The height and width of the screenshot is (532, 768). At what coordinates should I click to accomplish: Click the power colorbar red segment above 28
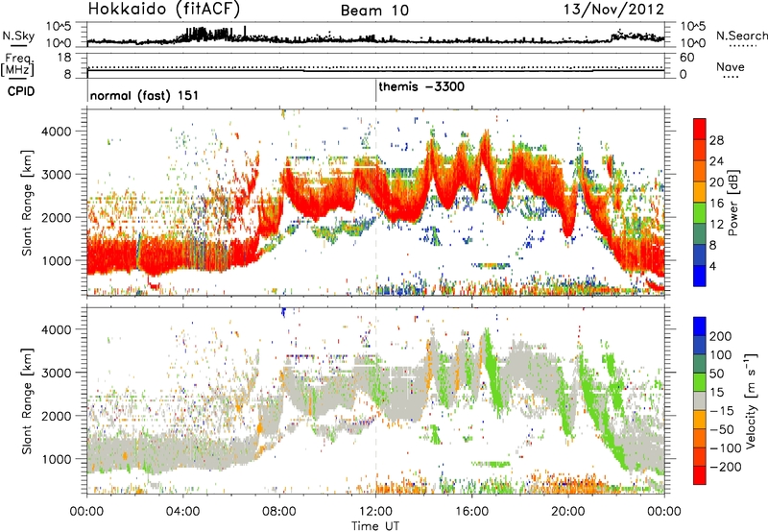click(x=700, y=130)
